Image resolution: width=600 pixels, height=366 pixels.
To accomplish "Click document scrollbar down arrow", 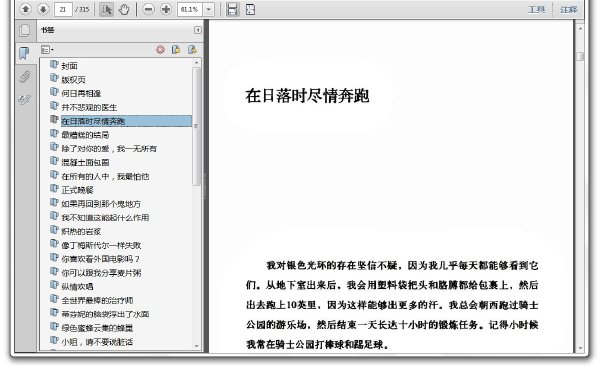I will click(x=580, y=348).
